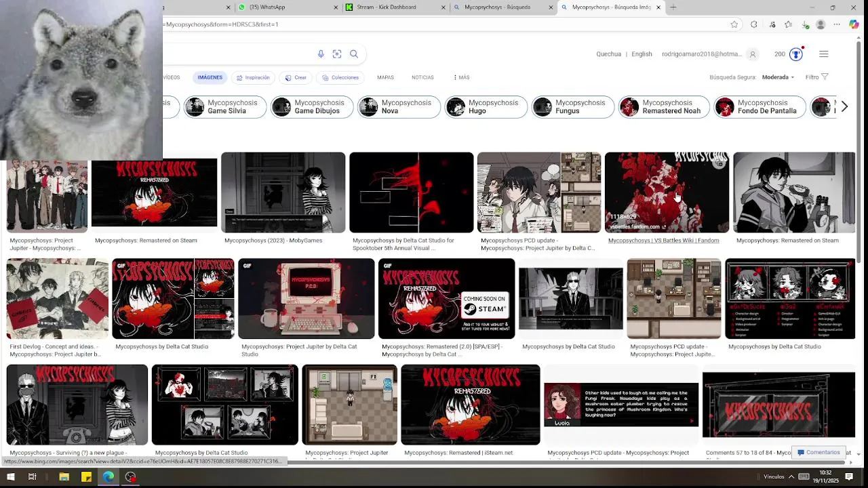Open Edge favorites list icon
The width and height of the screenshot is (868, 488).
click(788, 24)
